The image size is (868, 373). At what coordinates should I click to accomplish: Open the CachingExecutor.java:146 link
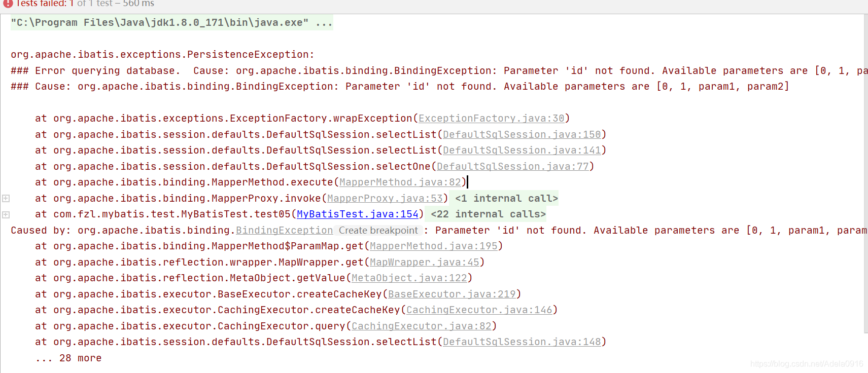tap(479, 310)
